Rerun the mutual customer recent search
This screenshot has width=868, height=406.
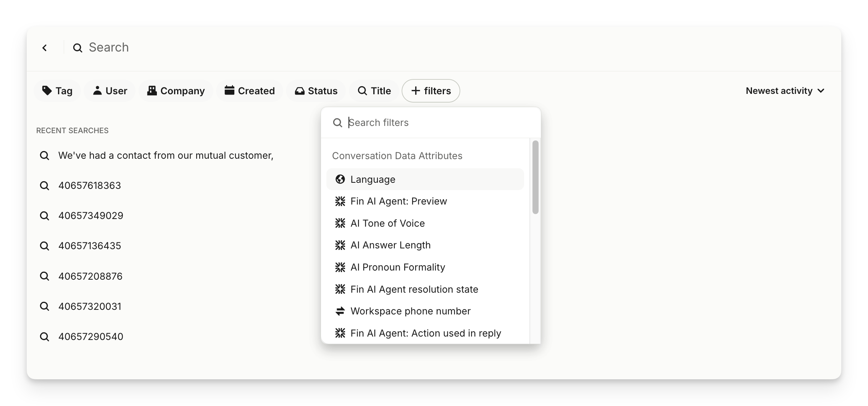click(x=166, y=155)
